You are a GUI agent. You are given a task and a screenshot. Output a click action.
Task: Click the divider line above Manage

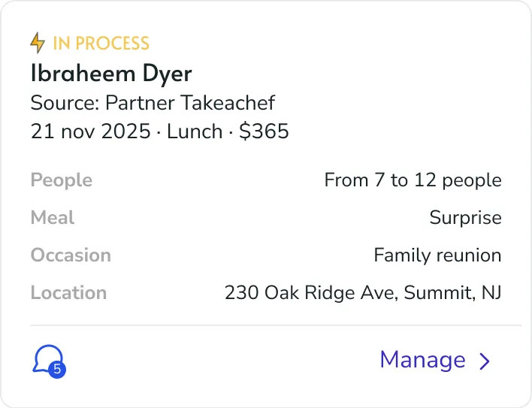(276, 325)
